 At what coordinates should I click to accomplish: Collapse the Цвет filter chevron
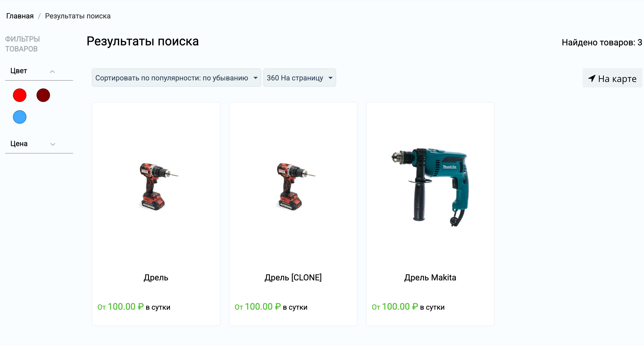coord(52,72)
